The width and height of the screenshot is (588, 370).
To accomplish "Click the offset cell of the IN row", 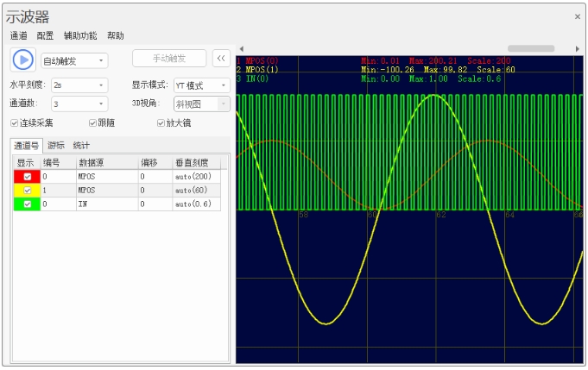I will (x=155, y=204).
